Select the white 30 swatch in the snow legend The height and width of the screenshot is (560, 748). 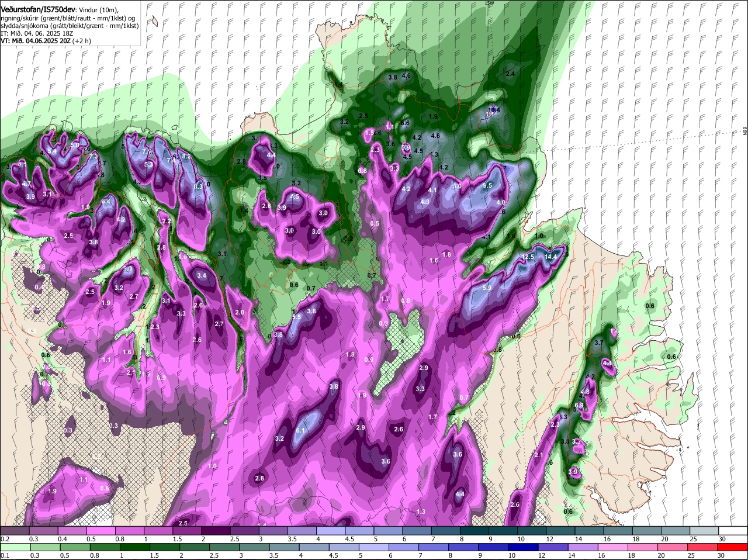pos(733,531)
